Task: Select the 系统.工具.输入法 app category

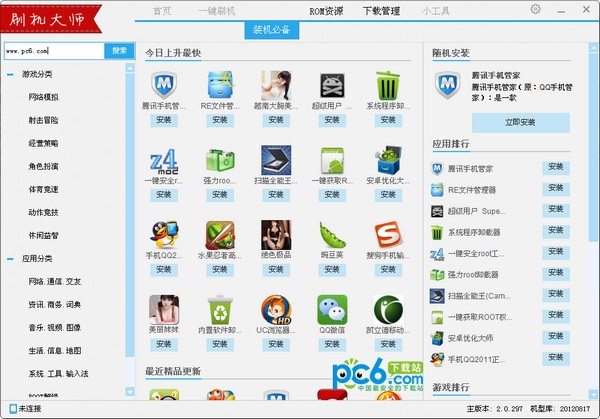Action: (x=58, y=374)
